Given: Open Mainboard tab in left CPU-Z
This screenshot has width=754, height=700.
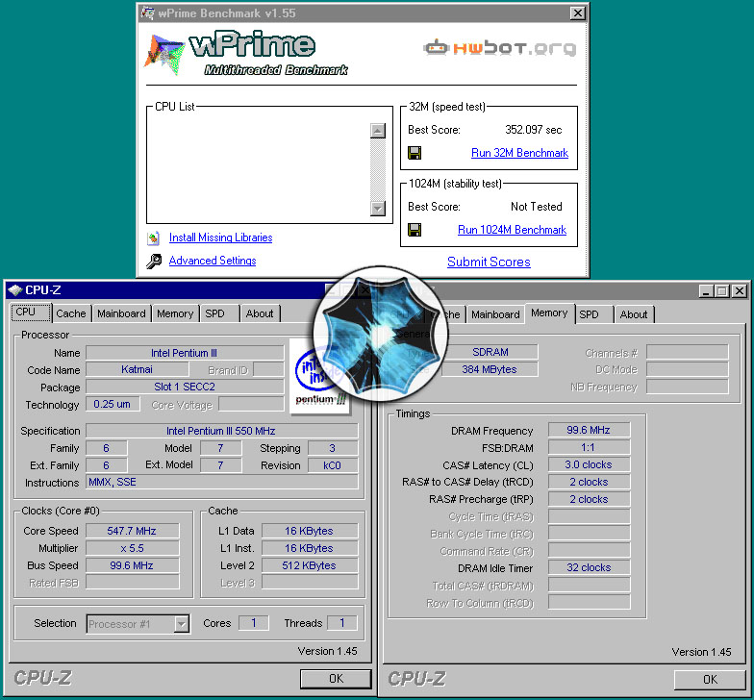Looking at the screenshot, I should tap(121, 313).
